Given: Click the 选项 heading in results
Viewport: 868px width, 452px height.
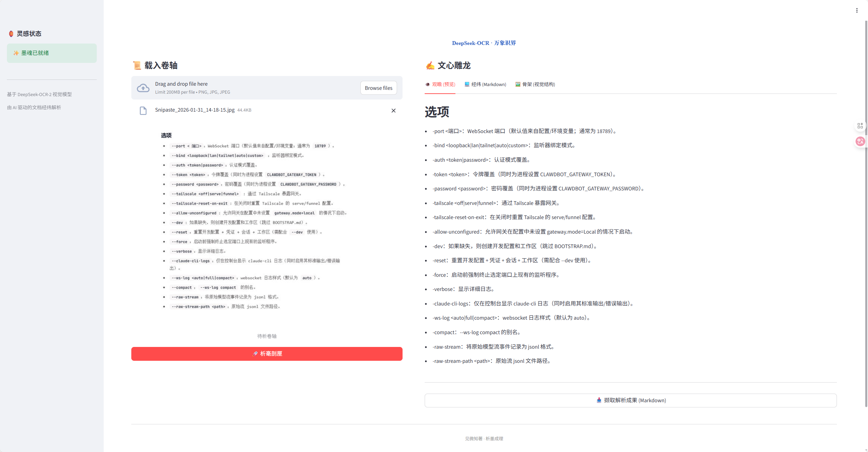Looking at the screenshot, I should [437, 112].
